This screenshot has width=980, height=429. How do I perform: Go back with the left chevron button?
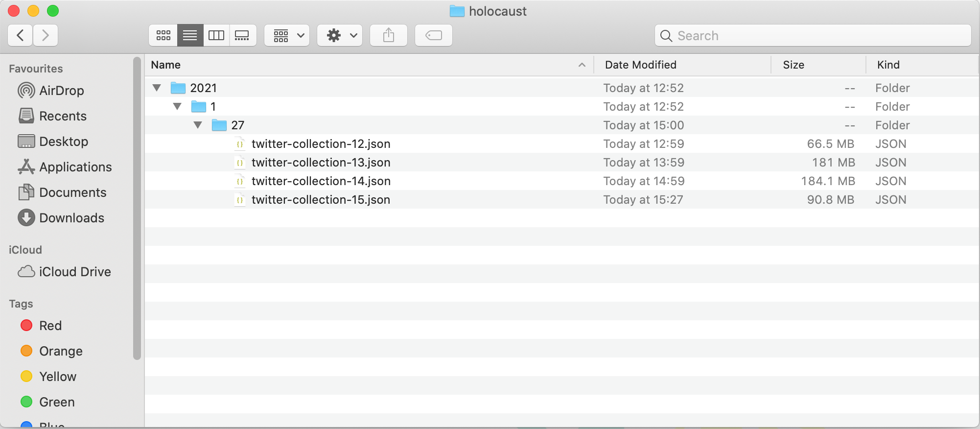click(x=21, y=35)
